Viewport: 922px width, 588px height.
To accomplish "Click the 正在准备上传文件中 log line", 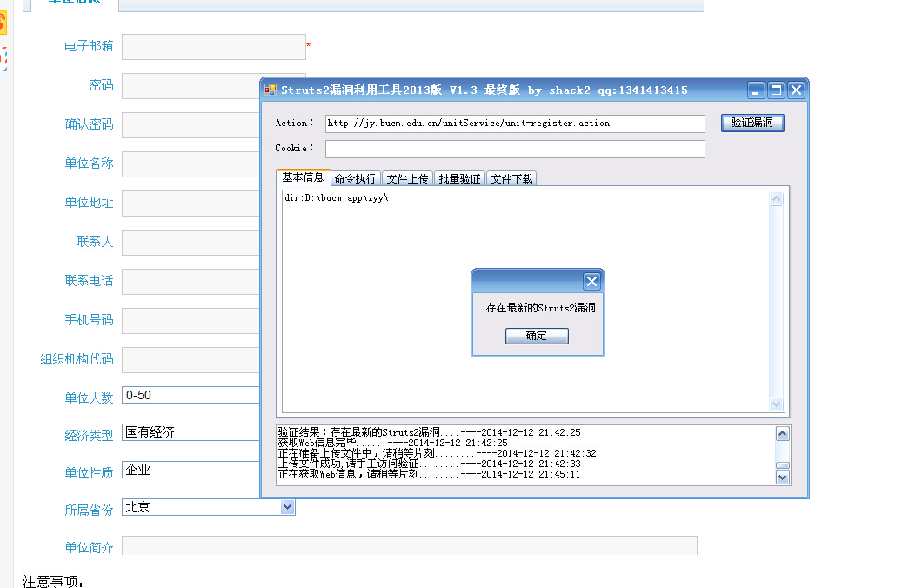I will point(437,453).
